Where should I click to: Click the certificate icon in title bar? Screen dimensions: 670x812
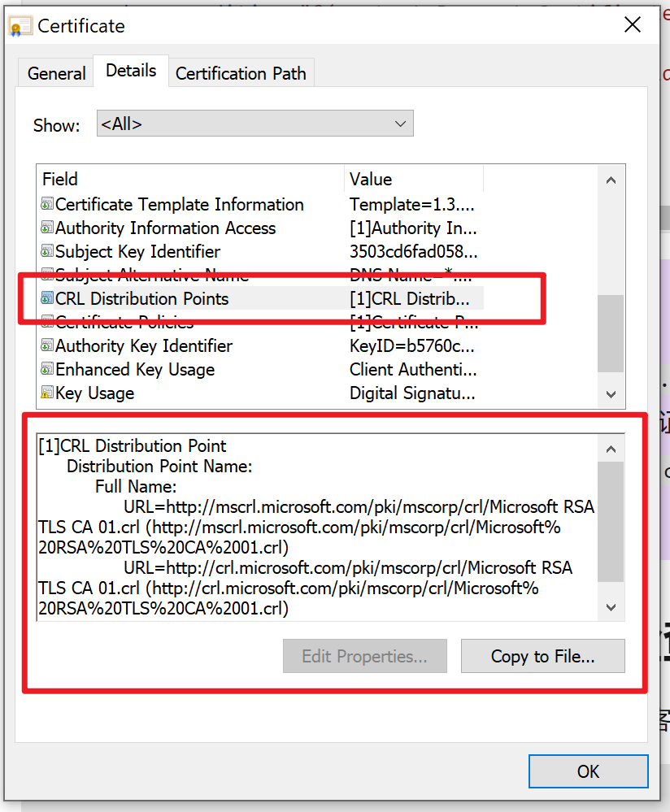point(20,26)
